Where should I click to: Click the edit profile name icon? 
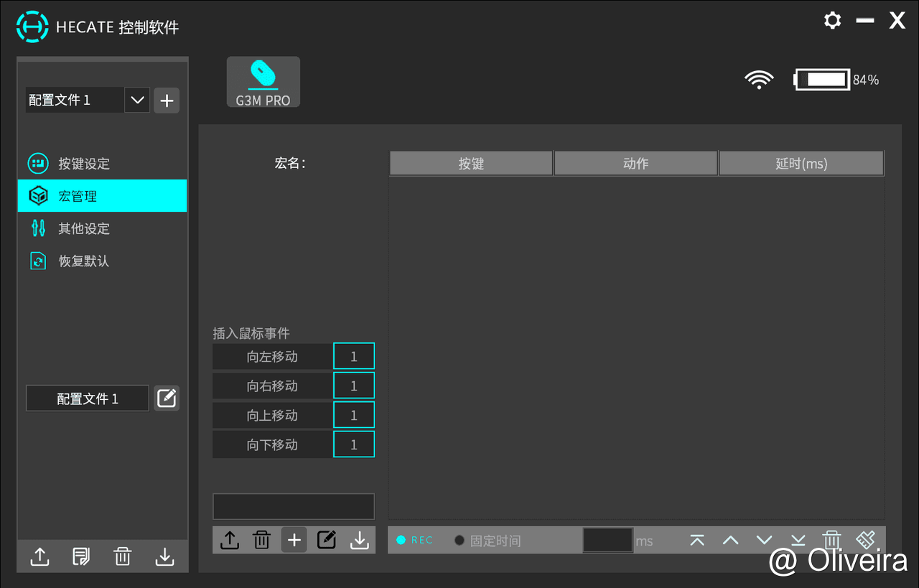coord(167,398)
